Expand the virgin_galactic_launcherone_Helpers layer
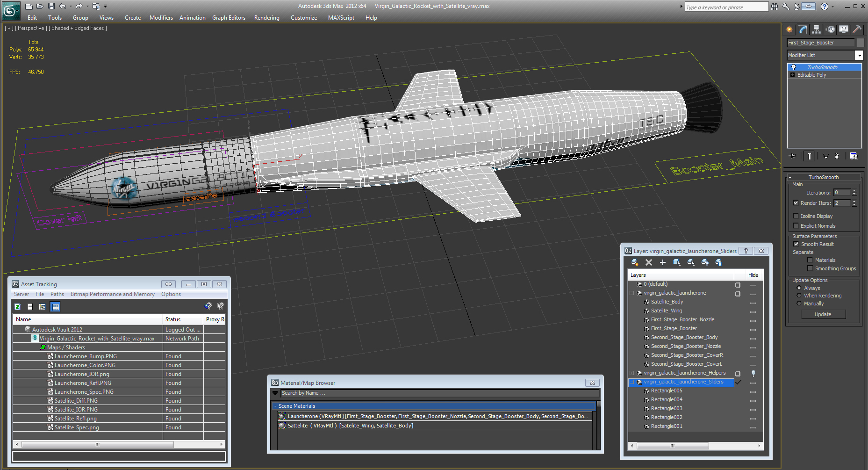Screen dimensions: 868x470 point(632,373)
